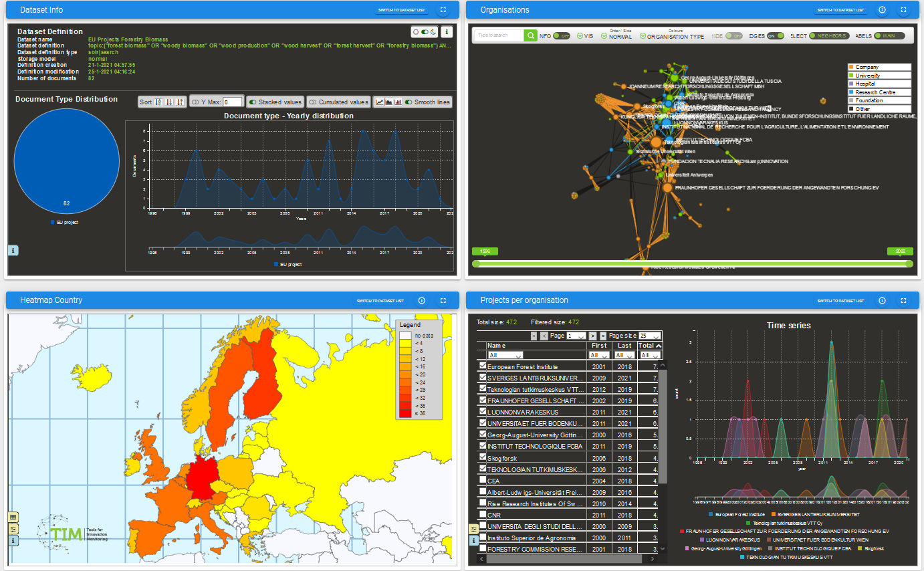The height and width of the screenshot is (571, 924).
Task: Sort the table by Last column
Action: pos(624,346)
